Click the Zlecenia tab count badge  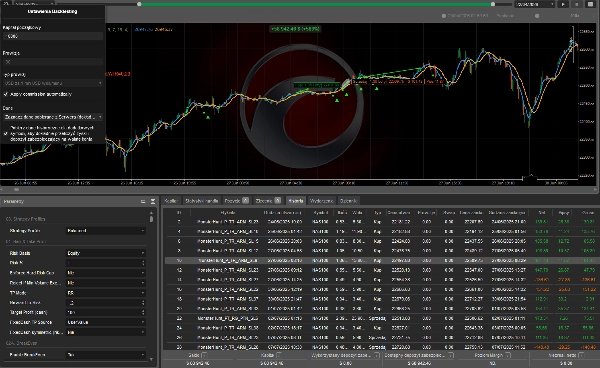point(278,200)
